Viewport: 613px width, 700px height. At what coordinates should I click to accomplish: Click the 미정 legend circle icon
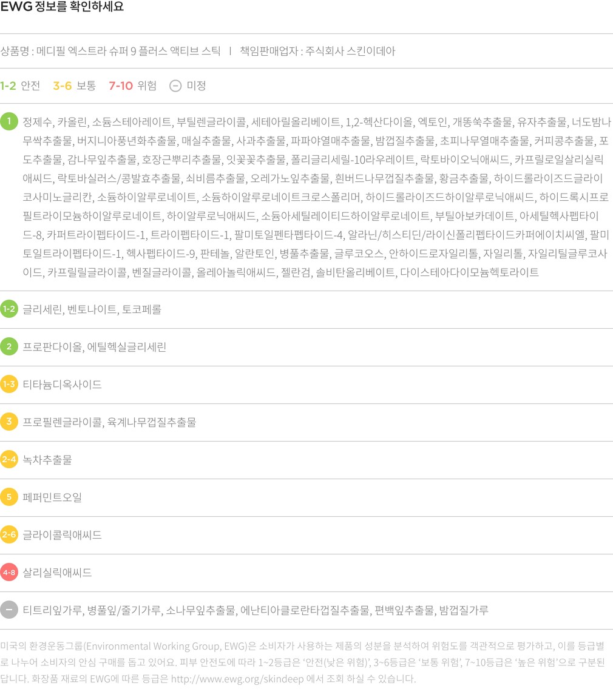(175, 86)
